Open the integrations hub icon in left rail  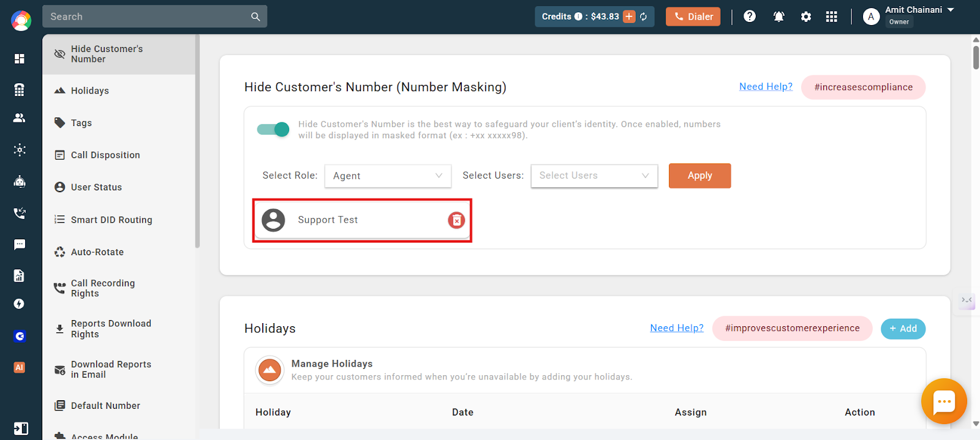[20, 149]
